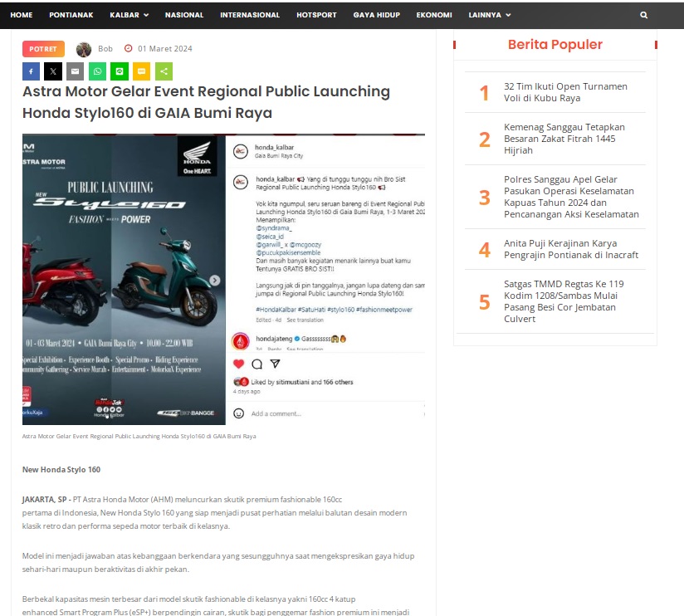
Task: Share article via email icon
Action: click(75, 71)
